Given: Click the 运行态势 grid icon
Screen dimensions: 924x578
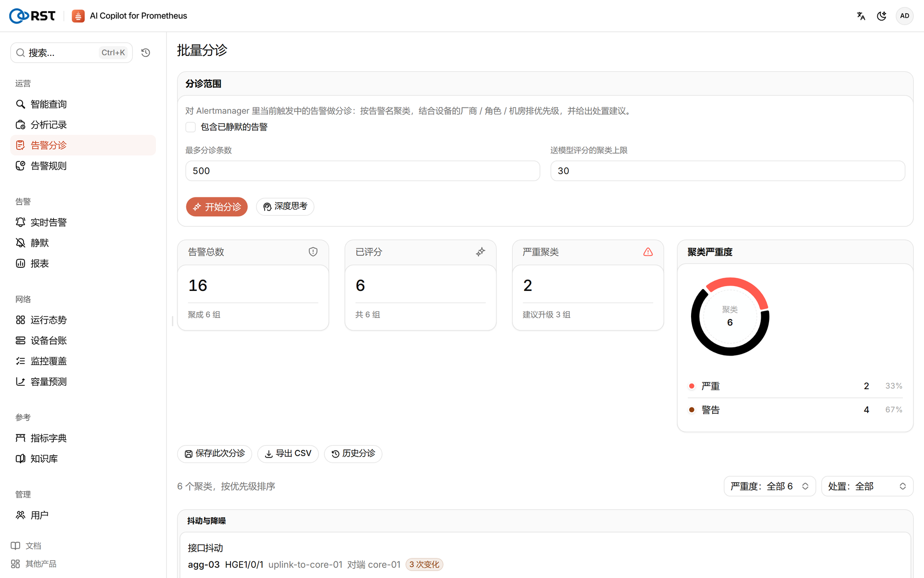Looking at the screenshot, I should click(20, 320).
